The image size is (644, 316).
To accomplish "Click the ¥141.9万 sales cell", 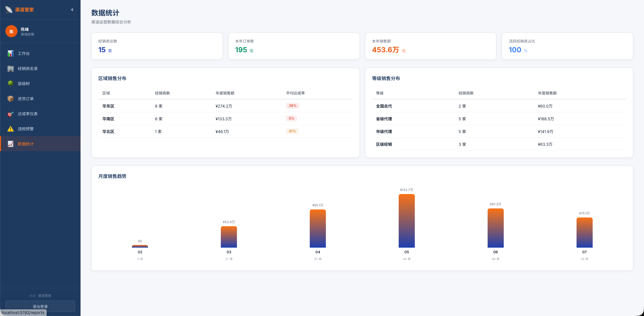I will tap(546, 132).
